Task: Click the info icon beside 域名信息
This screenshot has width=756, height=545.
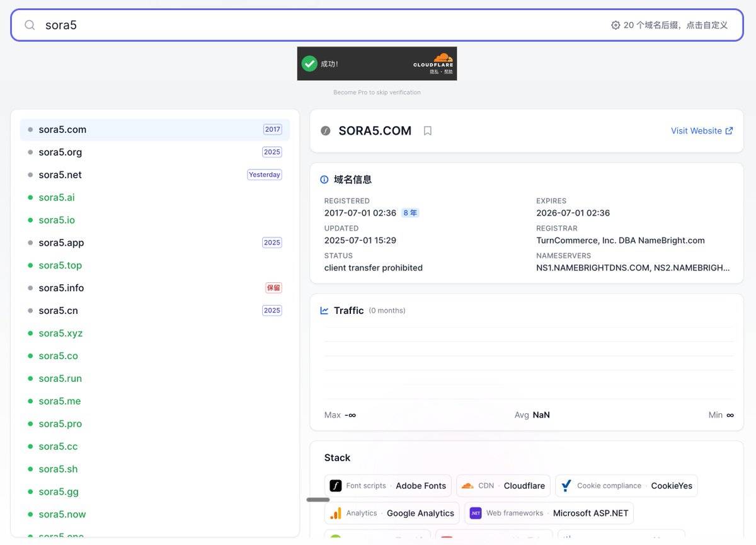Action: coord(324,180)
